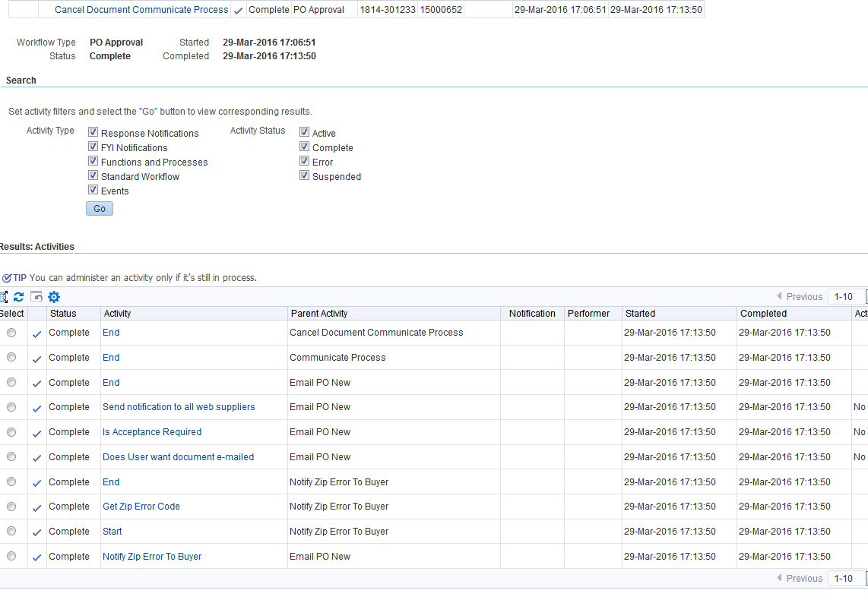Uncheck the Events activity type checkbox
Screen dimensions: 868x603
[x=93, y=190]
